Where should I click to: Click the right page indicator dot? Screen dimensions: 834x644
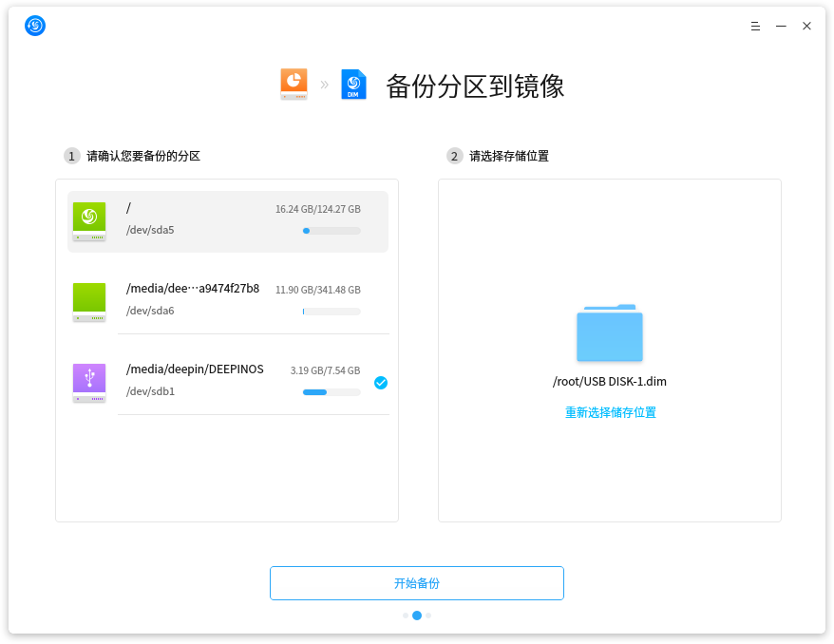point(428,615)
